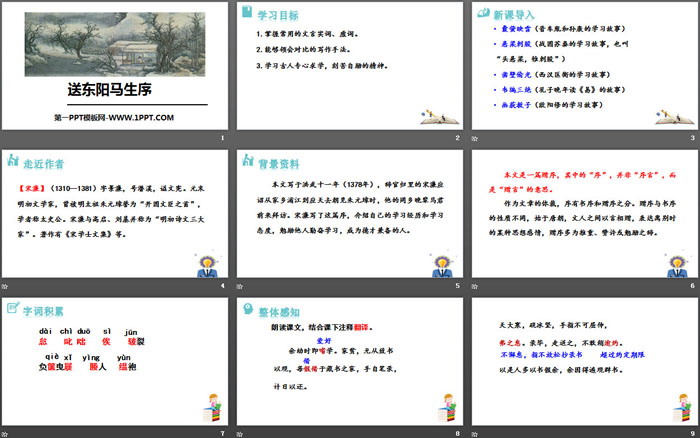Image resolution: width=700 pixels, height=438 pixels.
Task: Click the 第一PPT模板网-WWW.1PPT.COM text
Action: click(x=114, y=118)
